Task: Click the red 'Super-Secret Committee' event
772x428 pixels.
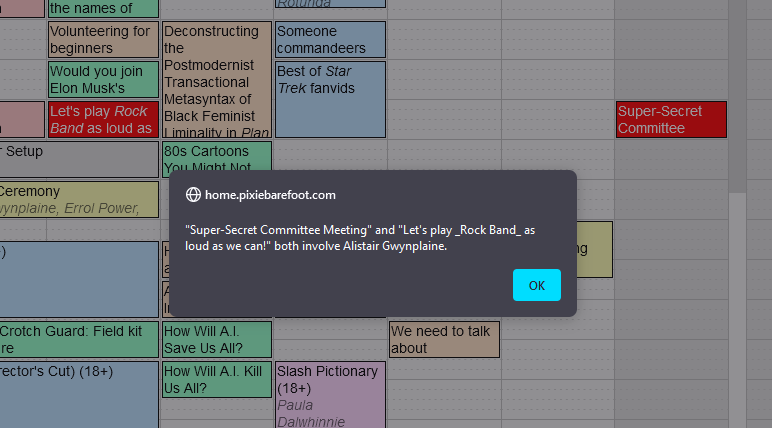Action: coord(670,119)
